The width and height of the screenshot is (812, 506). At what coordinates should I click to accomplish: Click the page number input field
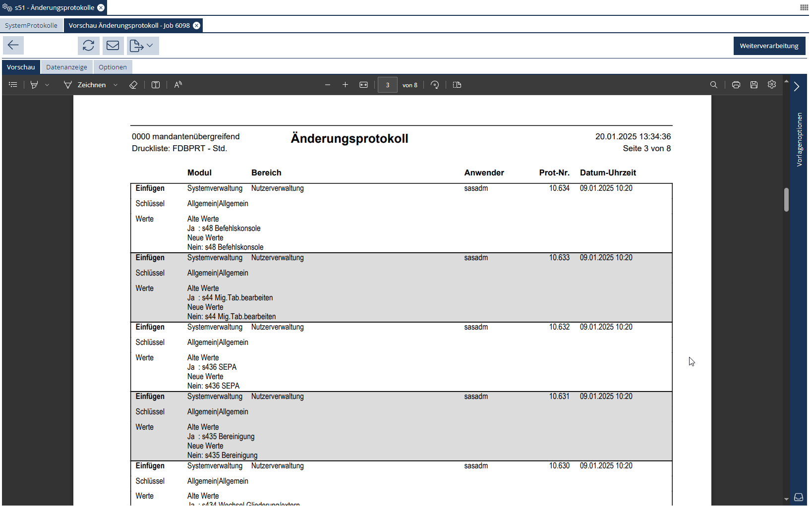pyautogui.click(x=388, y=85)
